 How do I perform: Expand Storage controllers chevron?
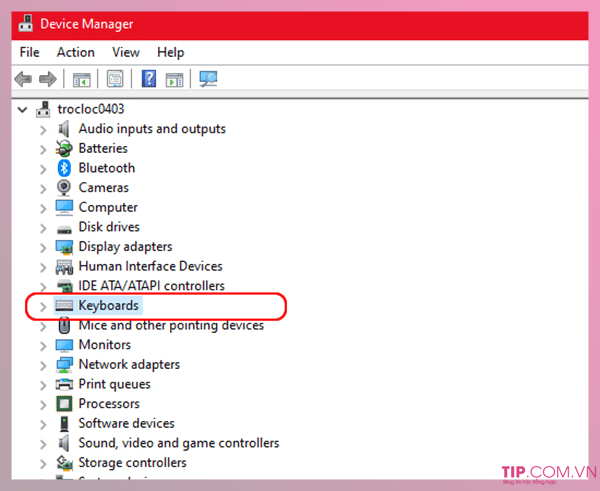(43, 463)
